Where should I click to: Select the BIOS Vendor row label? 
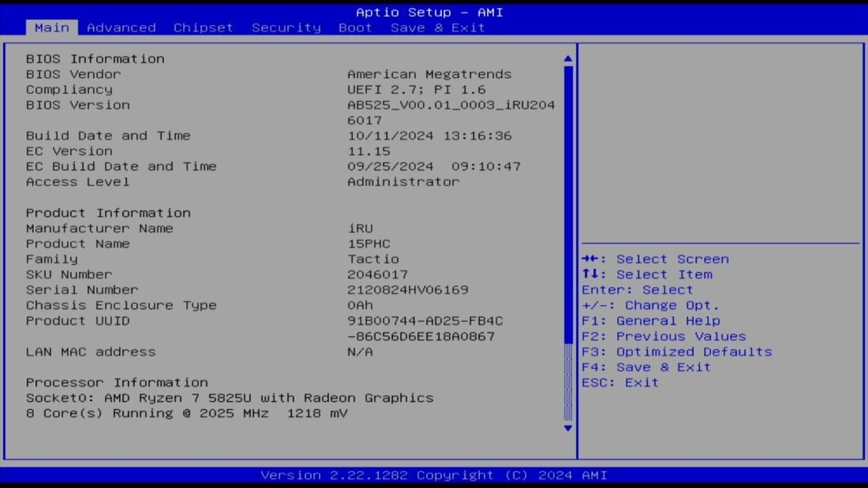pos(73,74)
